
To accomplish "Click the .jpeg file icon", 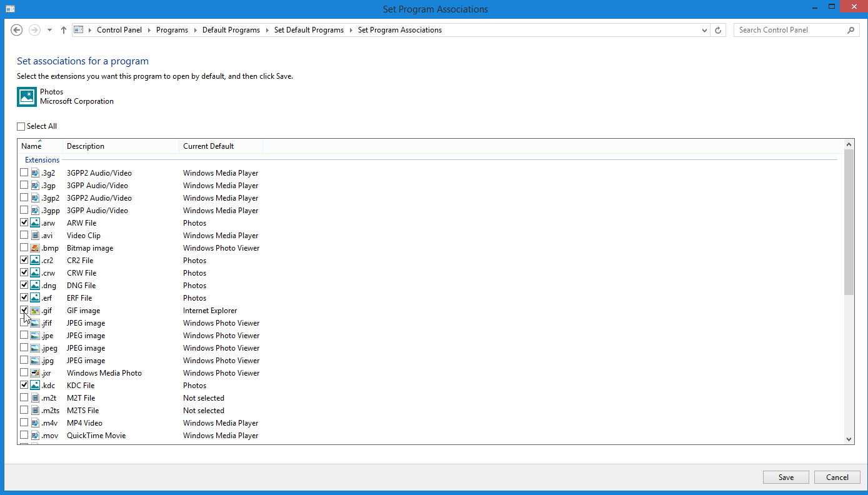I will [35, 348].
